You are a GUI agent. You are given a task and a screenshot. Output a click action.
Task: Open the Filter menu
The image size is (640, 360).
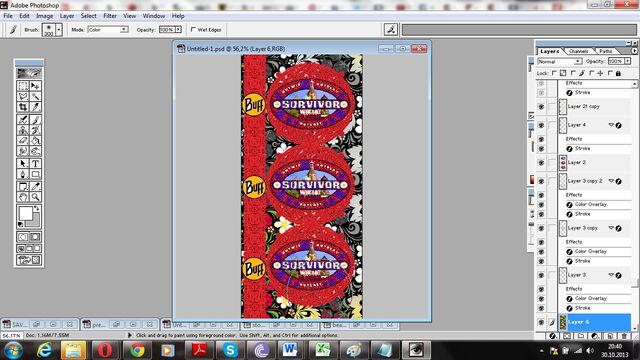pos(110,16)
